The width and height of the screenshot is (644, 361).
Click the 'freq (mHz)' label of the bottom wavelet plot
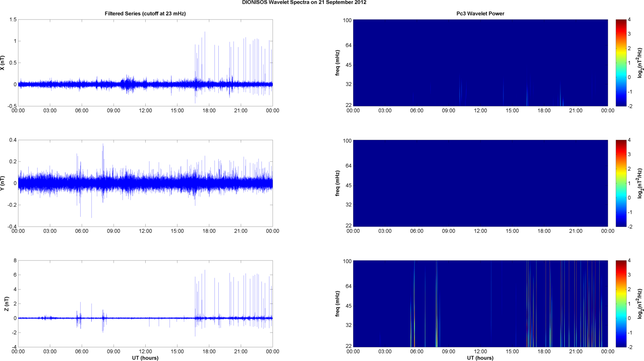tap(338, 304)
